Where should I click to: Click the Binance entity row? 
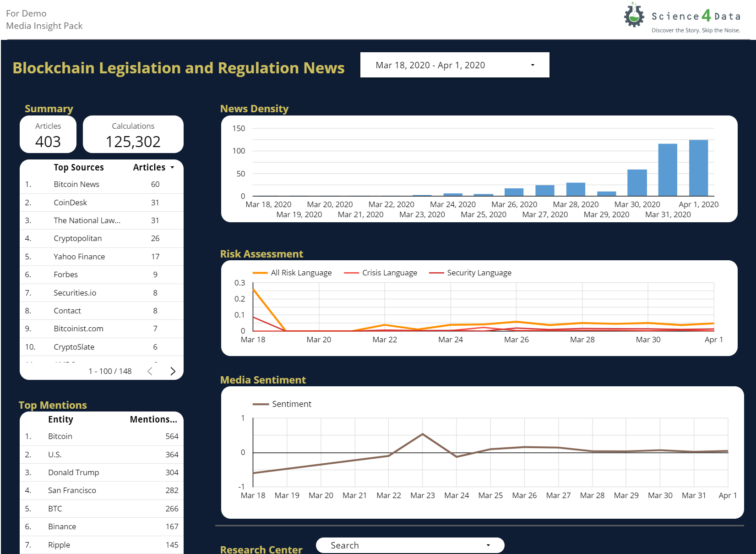tap(102, 527)
